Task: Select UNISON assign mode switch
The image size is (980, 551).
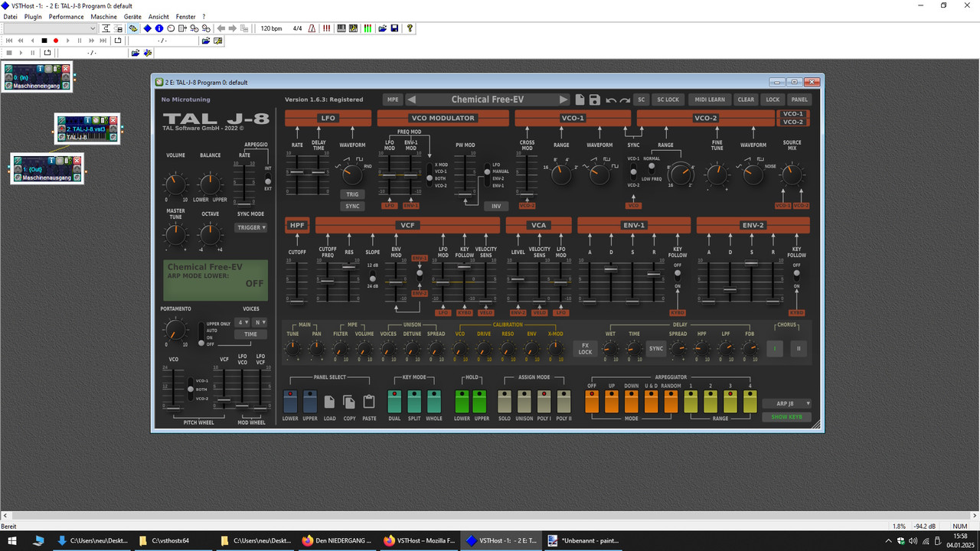Action: 524,402
